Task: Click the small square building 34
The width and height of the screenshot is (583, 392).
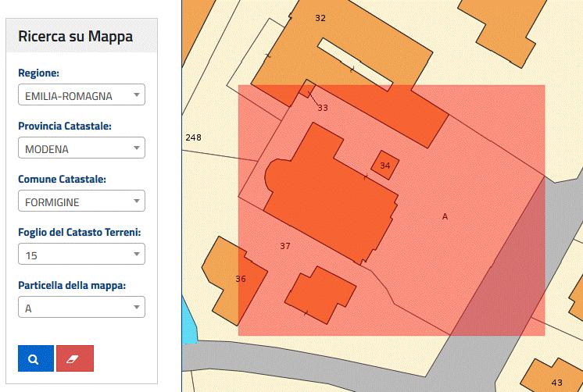Action: click(385, 165)
